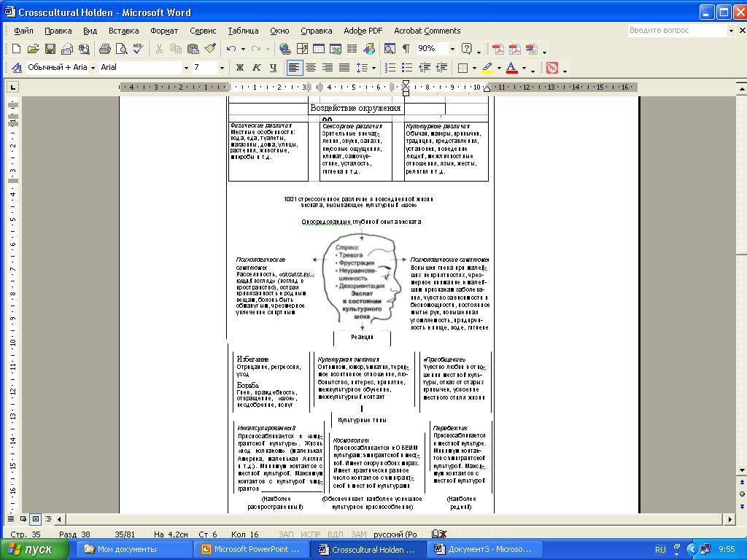This screenshot has height=560, width=747.
Task: Open the font color dropdown arrow
Action: (524, 68)
